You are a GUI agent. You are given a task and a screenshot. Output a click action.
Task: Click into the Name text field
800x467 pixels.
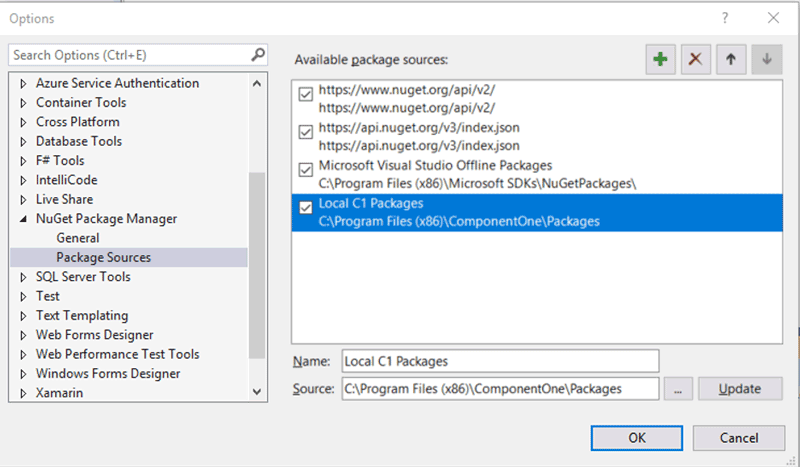click(x=499, y=361)
